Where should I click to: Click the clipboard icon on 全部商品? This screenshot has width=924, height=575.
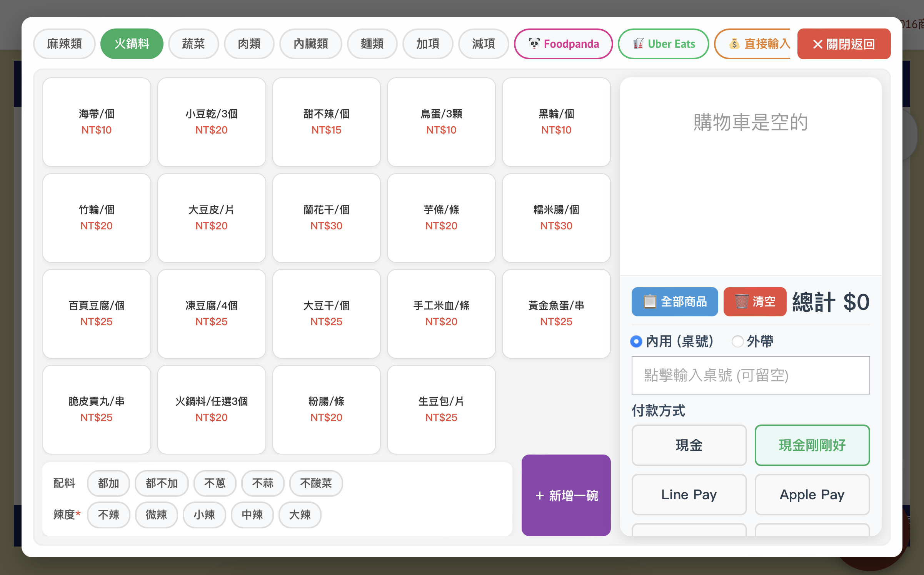(650, 302)
